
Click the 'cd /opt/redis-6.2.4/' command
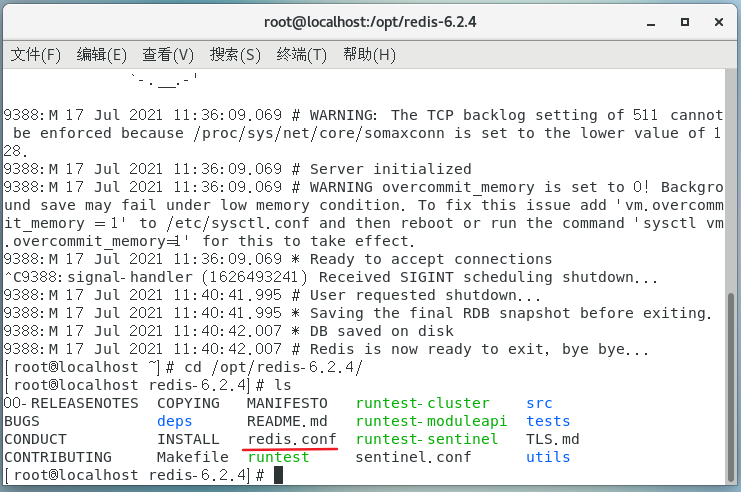click(x=274, y=367)
